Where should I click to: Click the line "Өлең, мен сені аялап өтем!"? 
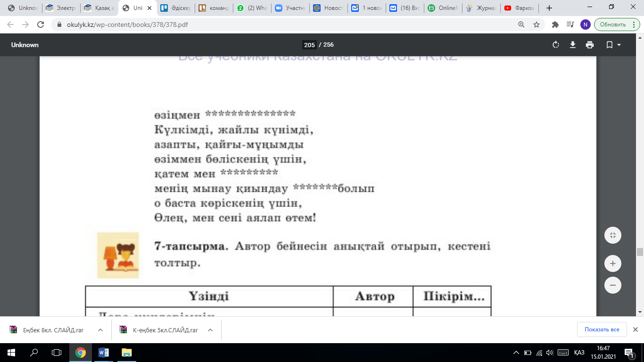coord(235,218)
